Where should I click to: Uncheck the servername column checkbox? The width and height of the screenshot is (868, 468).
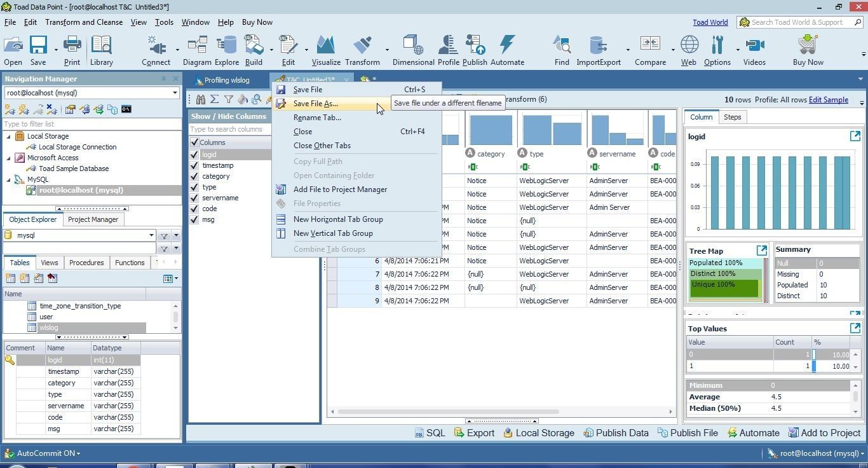pos(194,198)
